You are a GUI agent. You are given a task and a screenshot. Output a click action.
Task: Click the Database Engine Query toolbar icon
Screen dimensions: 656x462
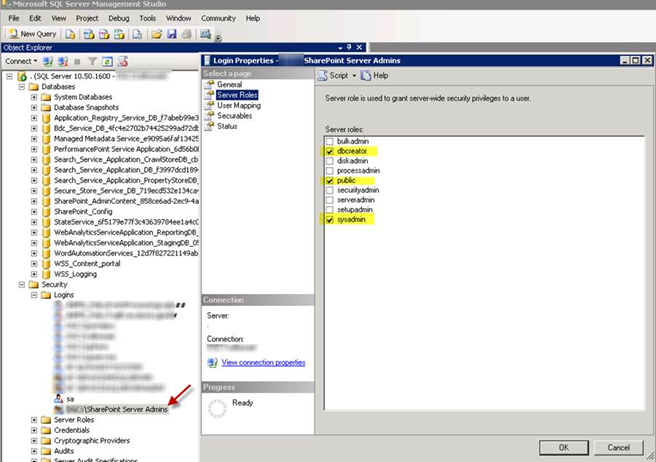tap(70, 34)
